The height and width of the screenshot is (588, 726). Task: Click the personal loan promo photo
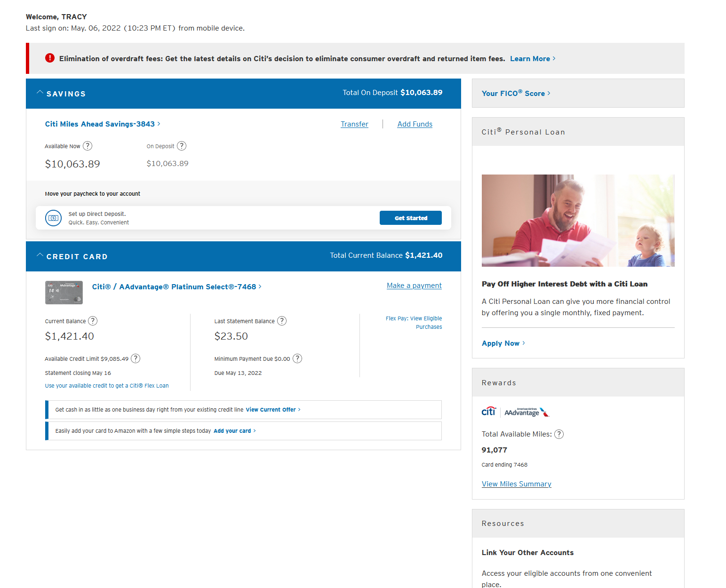[578, 221]
